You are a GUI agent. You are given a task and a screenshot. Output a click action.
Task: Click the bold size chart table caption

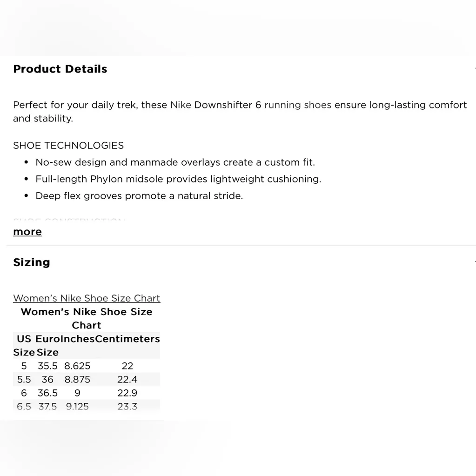click(87, 318)
